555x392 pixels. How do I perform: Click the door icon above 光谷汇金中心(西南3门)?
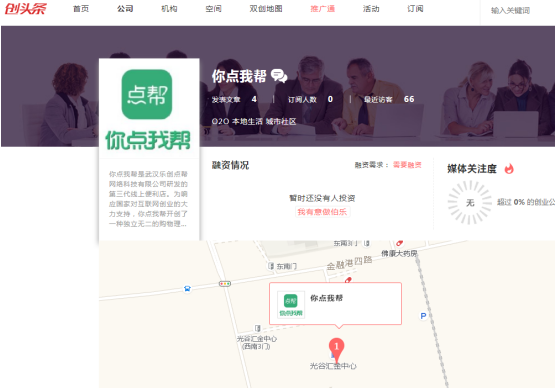tap(258, 328)
